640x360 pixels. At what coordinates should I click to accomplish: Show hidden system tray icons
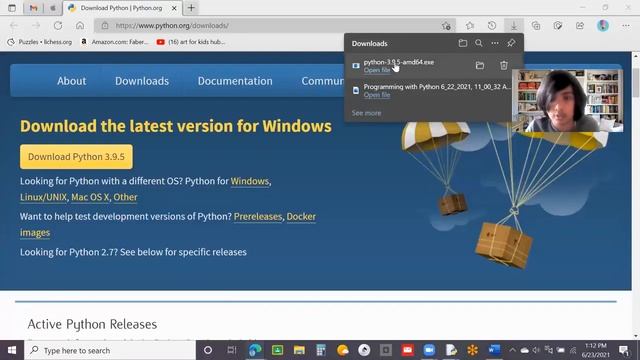coord(513,350)
